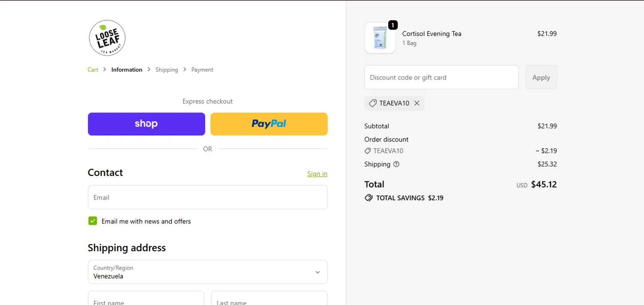Image resolution: width=644 pixels, height=305 pixels.
Task: Click the Apply discount button
Action: 541,77
